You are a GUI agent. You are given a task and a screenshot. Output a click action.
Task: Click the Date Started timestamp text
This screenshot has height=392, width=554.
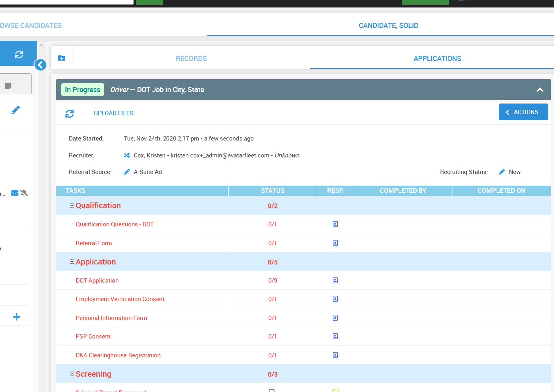(x=189, y=139)
